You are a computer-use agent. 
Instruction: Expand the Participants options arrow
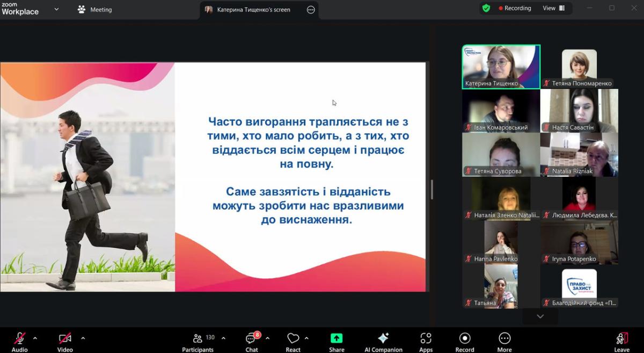pyautogui.click(x=223, y=338)
